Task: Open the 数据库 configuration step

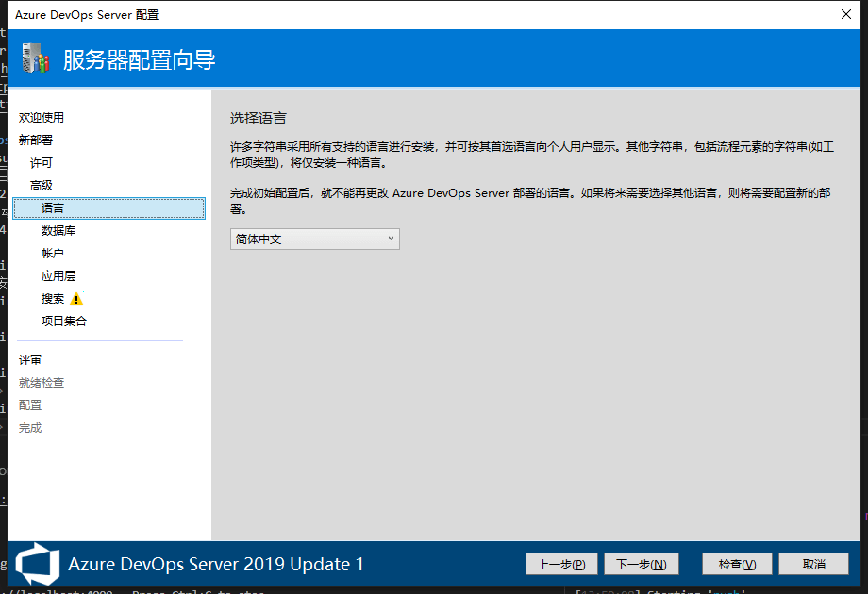Action: click(58, 231)
